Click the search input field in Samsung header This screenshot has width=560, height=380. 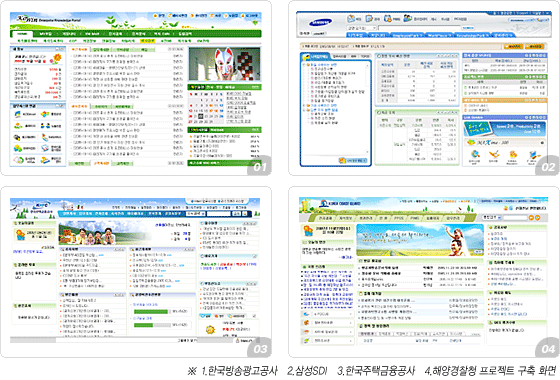pos(419,28)
